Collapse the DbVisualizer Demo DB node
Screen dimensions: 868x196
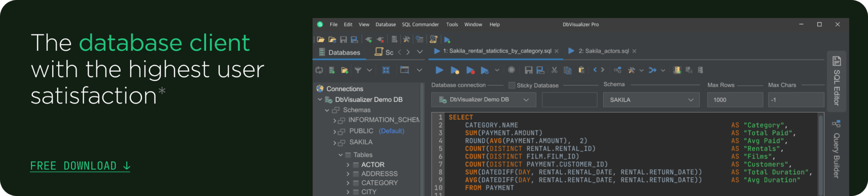[320, 99]
